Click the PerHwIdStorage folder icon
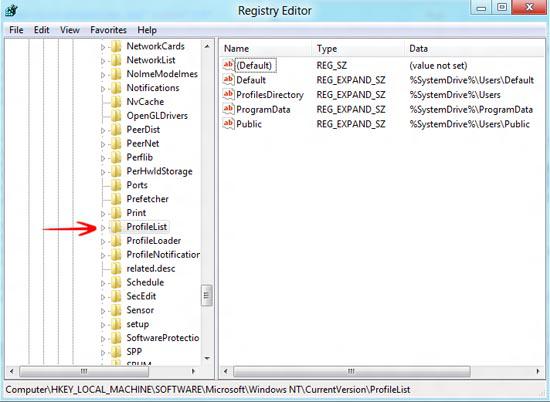The image size is (550, 402). (116, 172)
